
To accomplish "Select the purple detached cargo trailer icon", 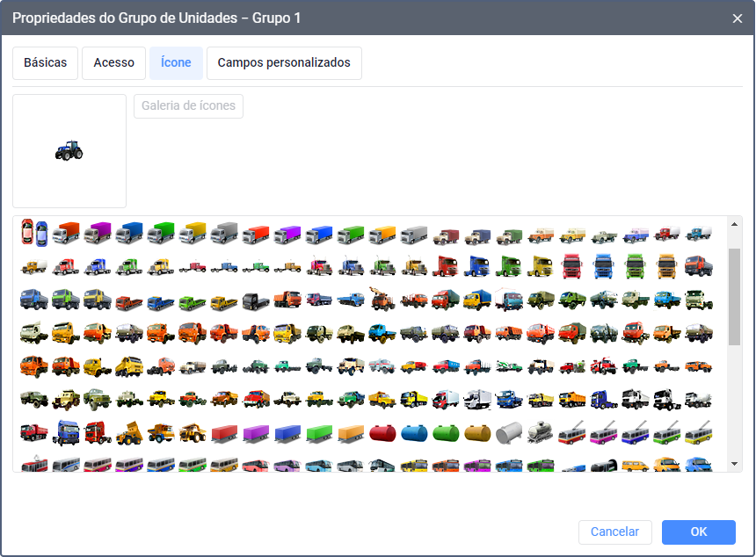I will 256,433.
